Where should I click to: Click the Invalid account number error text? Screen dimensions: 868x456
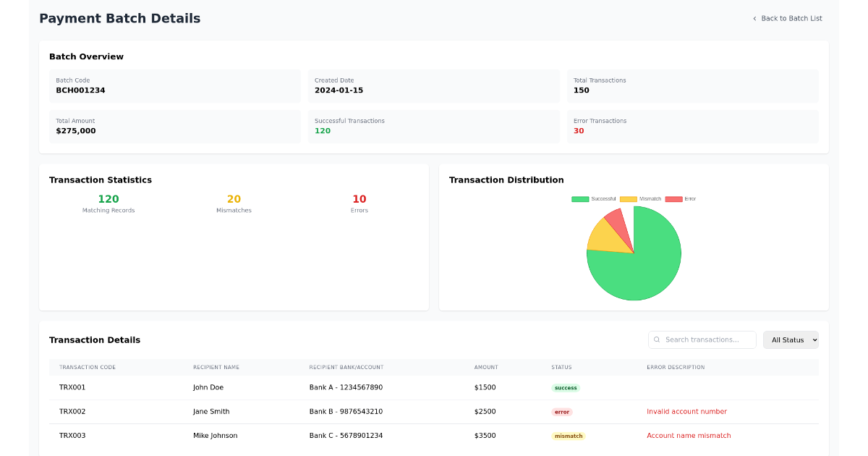point(686,411)
